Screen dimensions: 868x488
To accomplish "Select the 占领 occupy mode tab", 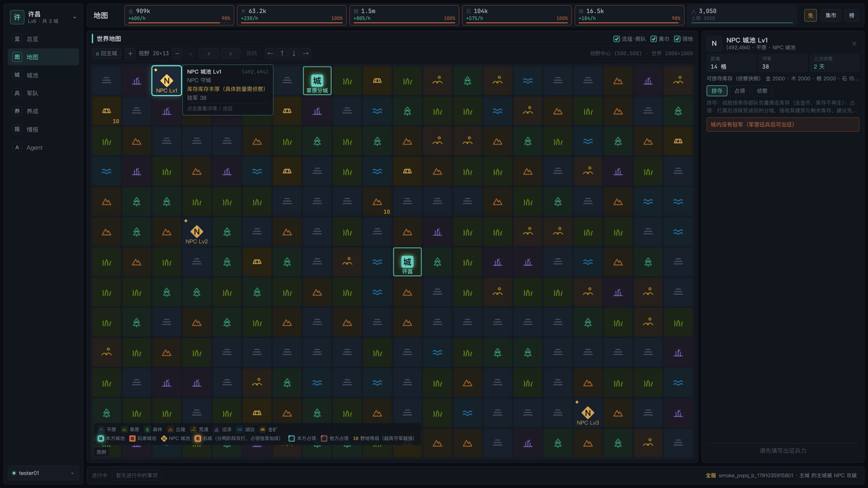I will pos(740,91).
